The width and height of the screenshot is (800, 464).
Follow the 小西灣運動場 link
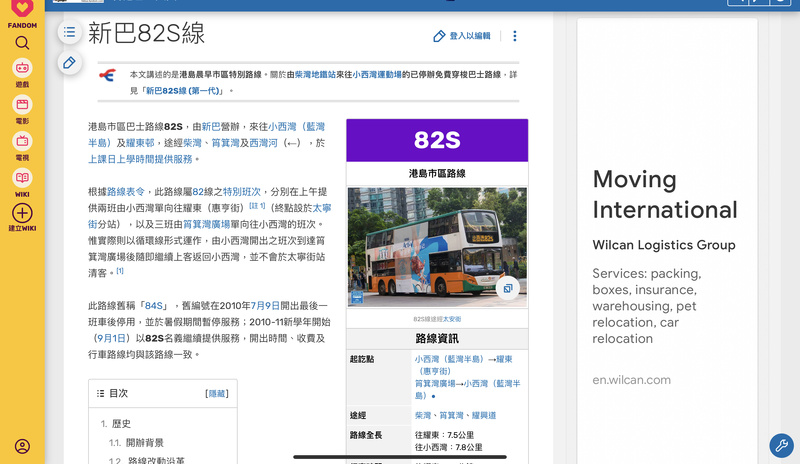pos(377,75)
